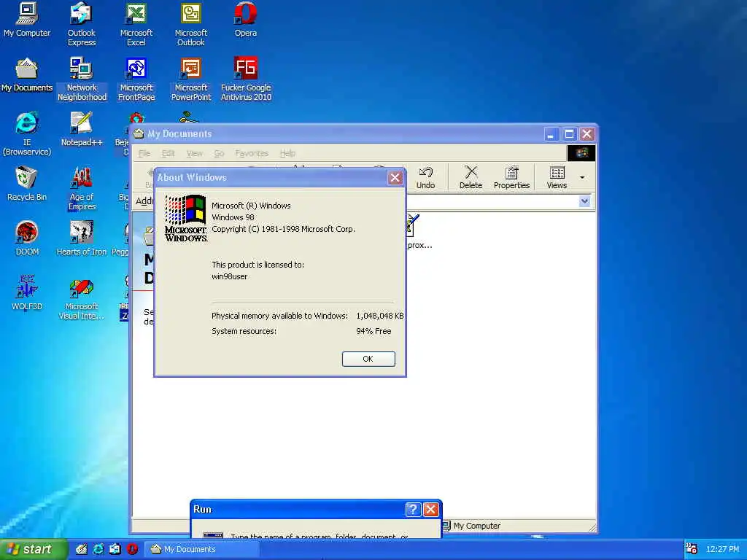Click the '1,048,048 KB' memory value
Viewport: 747px width, 560px height.
click(x=379, y=316)
